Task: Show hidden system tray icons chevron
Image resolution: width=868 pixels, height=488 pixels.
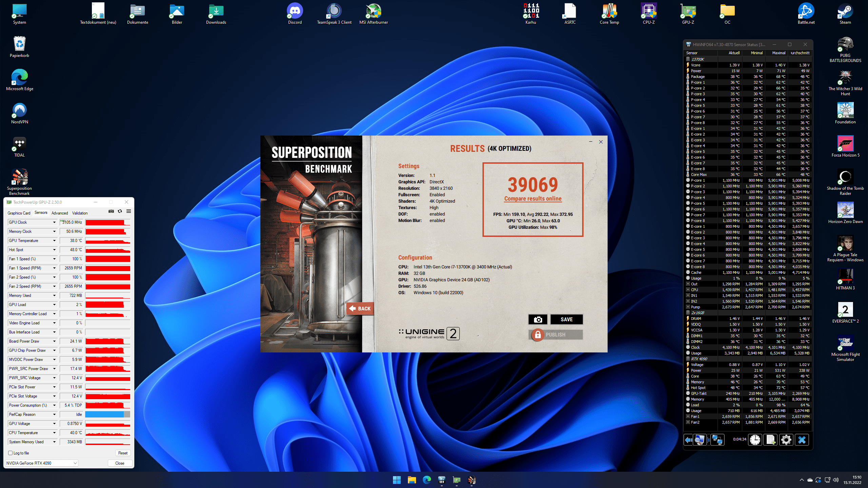Action: point(802,480)
